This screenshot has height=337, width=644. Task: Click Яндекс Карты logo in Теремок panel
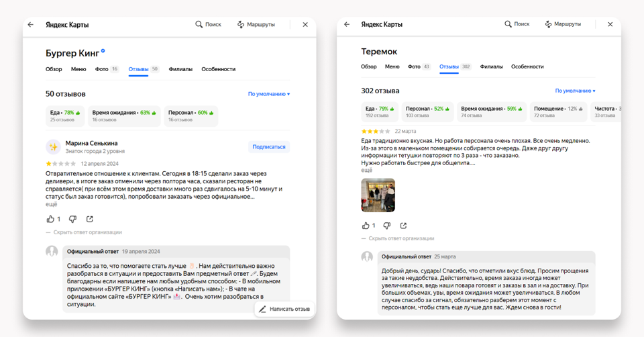(x=382, y=24)
